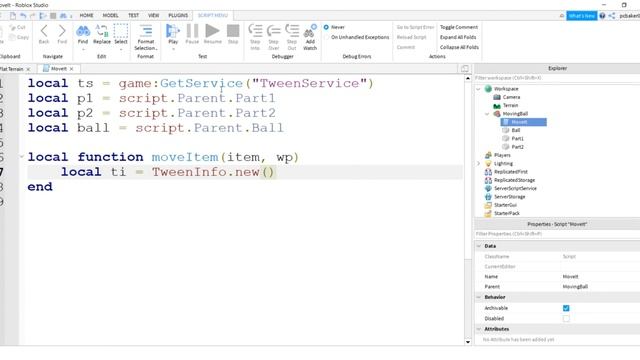Click the Cut button in Clipboard
The image size is (640, 360).
[18, 27]
